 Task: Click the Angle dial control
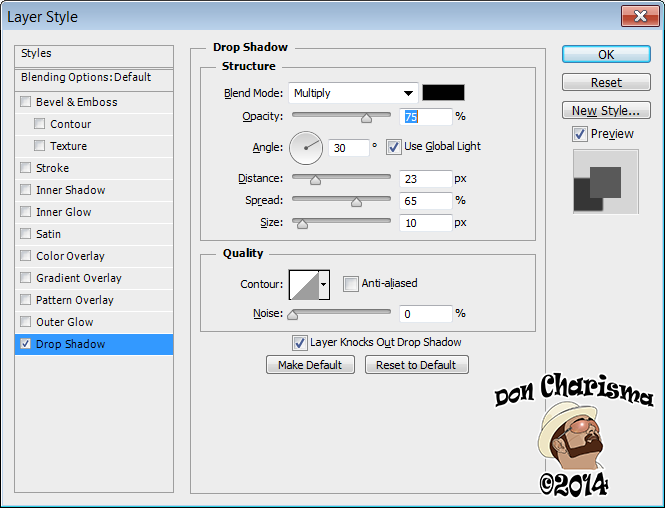pos(306,148)
